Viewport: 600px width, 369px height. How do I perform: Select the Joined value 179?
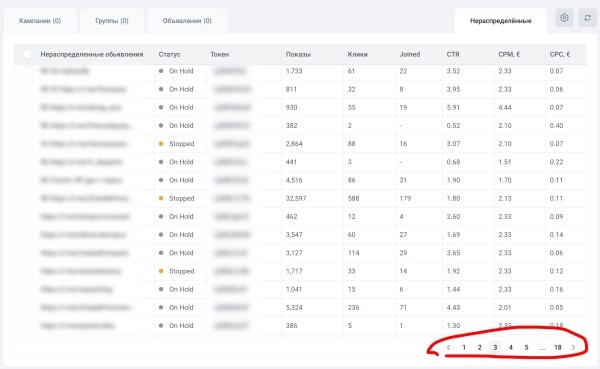405,198
